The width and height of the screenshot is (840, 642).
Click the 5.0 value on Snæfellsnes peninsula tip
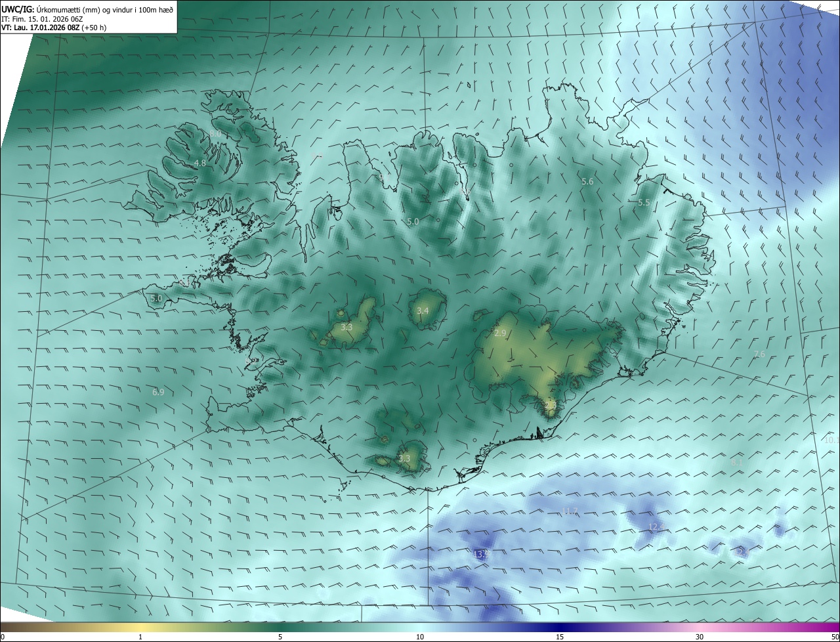[x=156, y=298]
